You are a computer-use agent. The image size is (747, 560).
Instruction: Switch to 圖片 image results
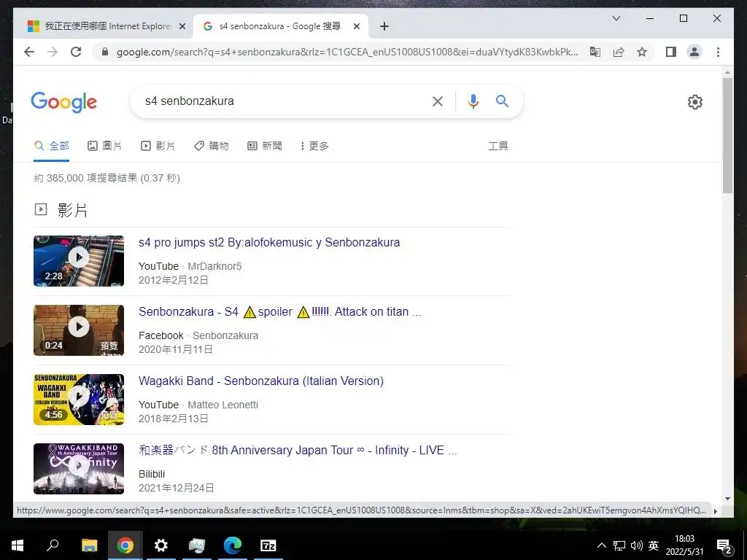point(105,146)
